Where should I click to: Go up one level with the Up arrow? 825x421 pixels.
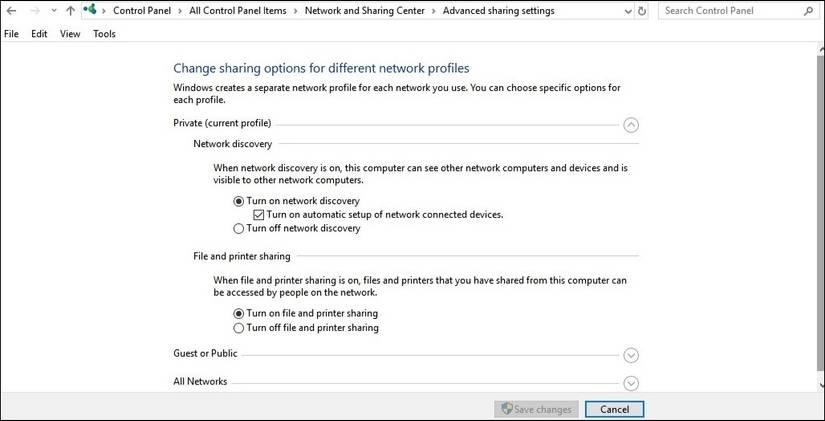point(70,11)
